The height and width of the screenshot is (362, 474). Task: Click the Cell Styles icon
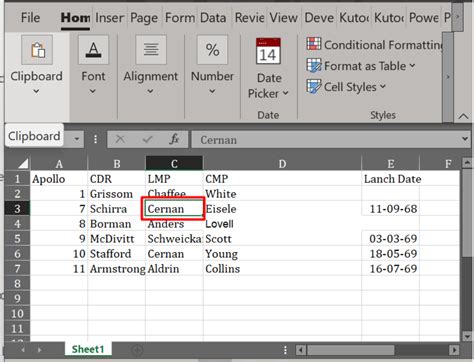[314, 86]
